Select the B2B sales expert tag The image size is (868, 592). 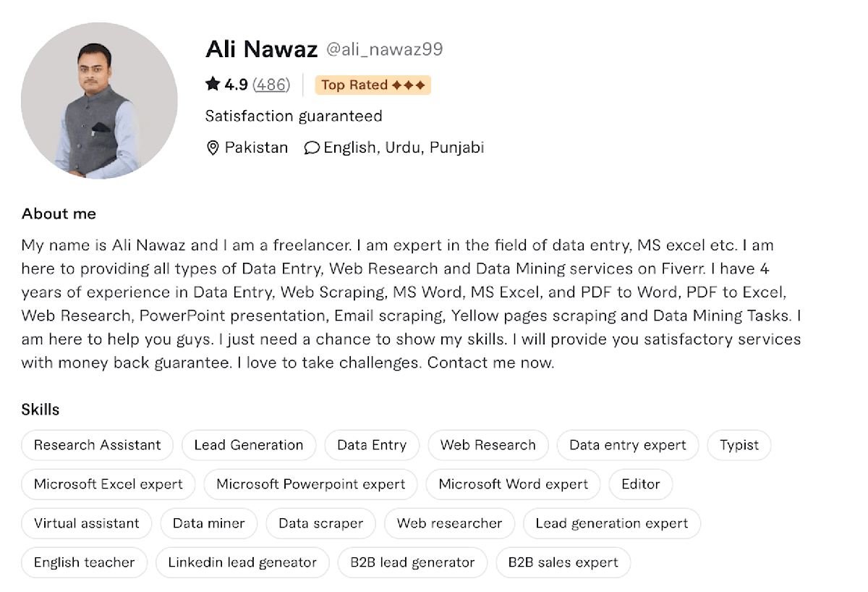[563, 562]
